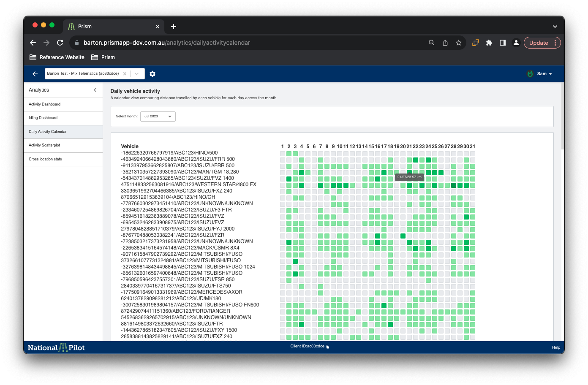Open the Jul 2023 month dropdown
588x385 pixels.
pyautogui.click(x=158, y=117)
